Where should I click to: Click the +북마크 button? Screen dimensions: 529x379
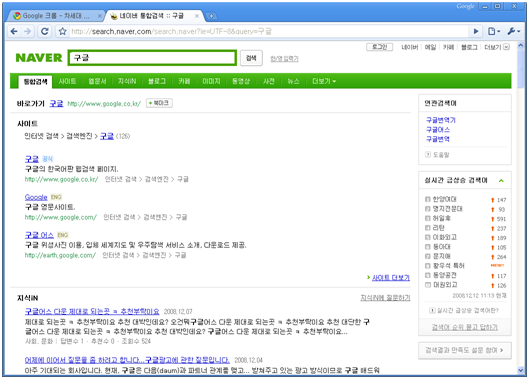coord(159,103)
